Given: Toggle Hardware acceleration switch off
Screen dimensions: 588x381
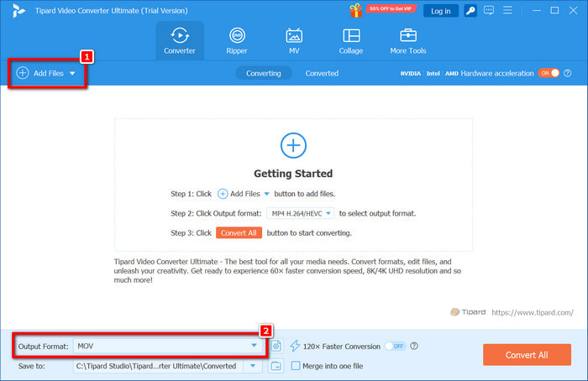Looking at the screenshot, I should tap(549, 73).
